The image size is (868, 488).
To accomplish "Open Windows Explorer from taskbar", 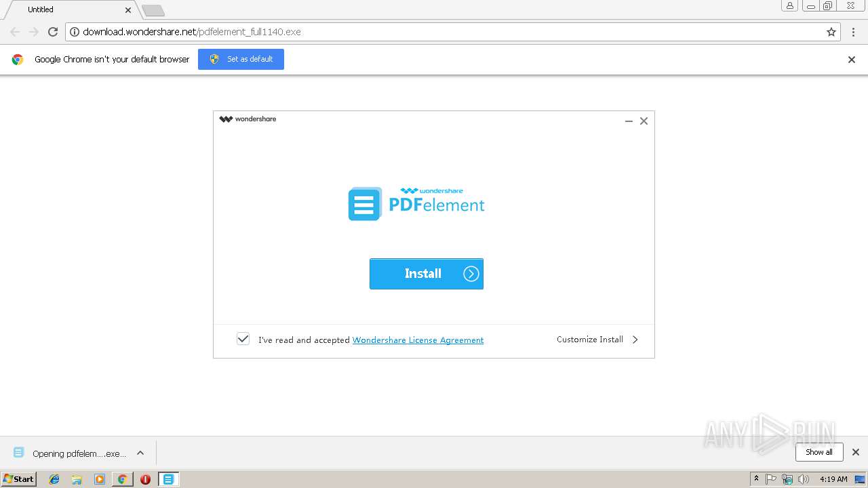I will [x=77, y=479].
